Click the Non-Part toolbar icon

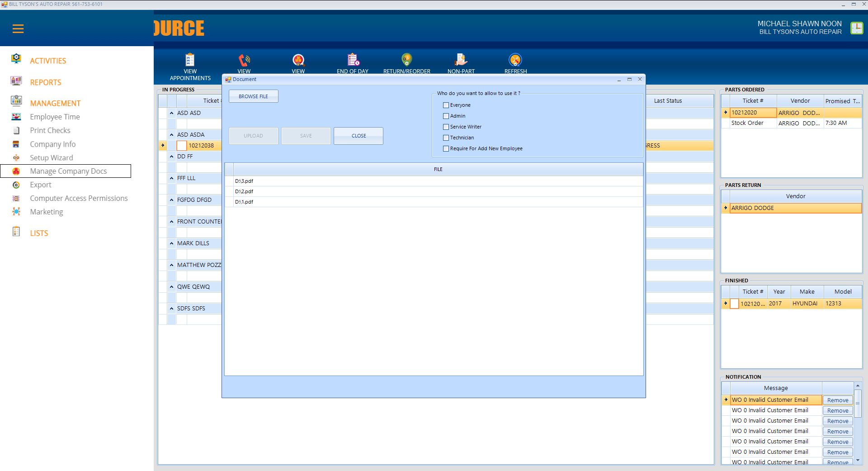[461, 60]
